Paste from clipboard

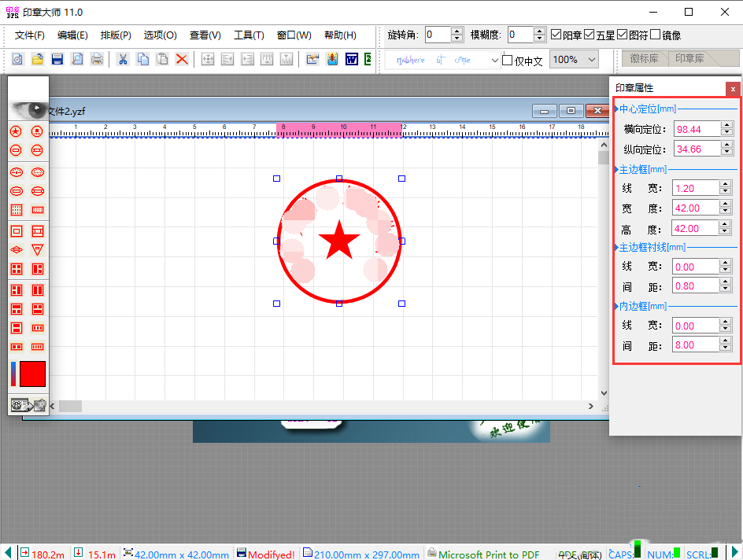(x=162, y=59)
